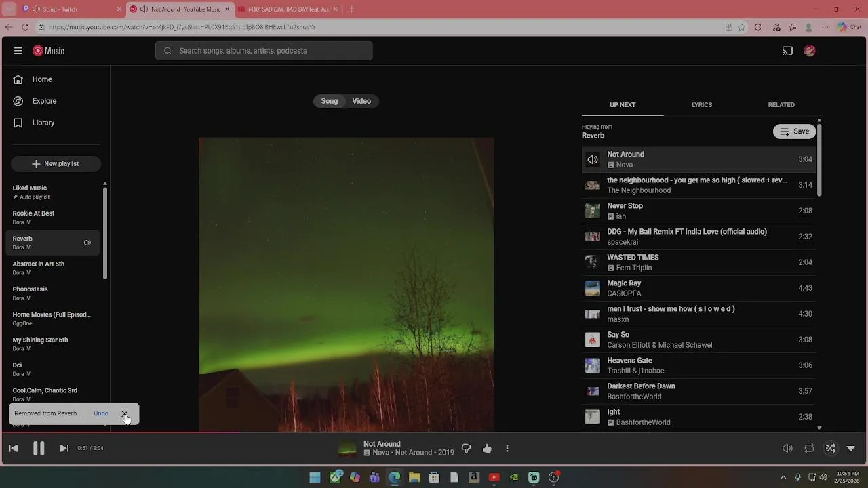Toggle the repeat mode
The image size is (868, 488).
click(x=809, y=448)
